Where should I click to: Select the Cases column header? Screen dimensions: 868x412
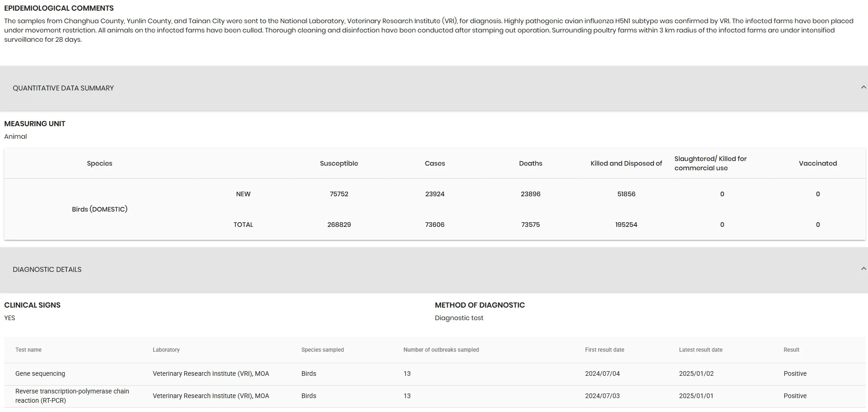pyautogui.click(x=435, y=163)
